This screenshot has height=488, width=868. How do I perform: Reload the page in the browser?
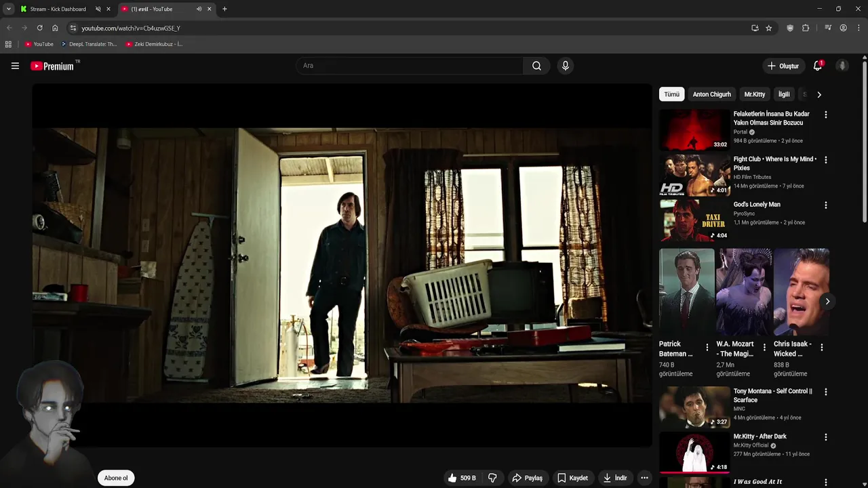click(x=39, y=28)
